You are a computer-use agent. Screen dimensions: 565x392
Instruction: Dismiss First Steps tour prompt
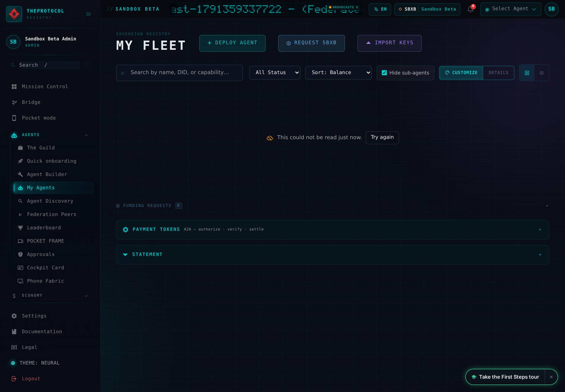pos(551,377)
